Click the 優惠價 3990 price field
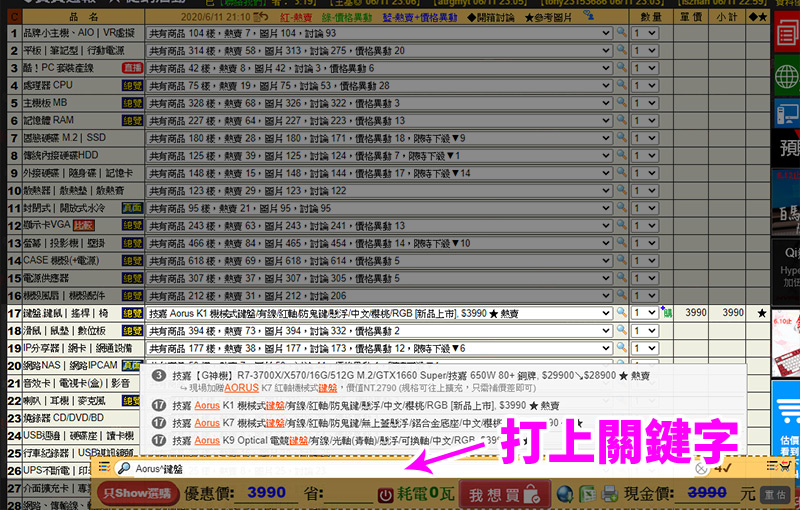This screenshot has width=800, height=510. coord(266,493)
